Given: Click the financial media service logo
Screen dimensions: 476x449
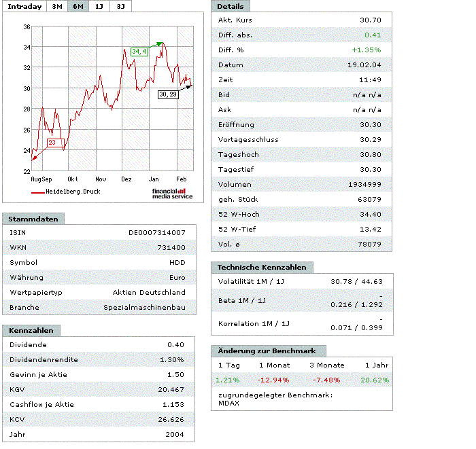Looking at the screenshot, I should (172, 194).
